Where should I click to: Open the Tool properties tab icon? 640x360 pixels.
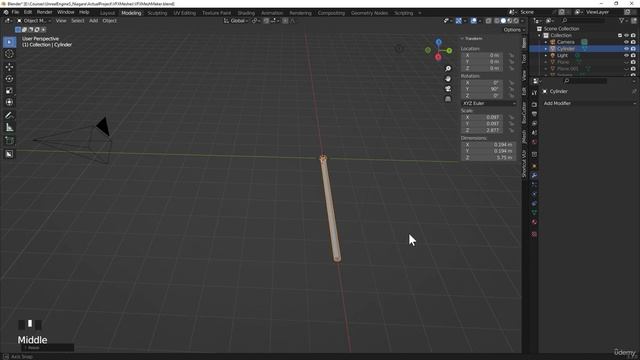(x=534, y=93)
